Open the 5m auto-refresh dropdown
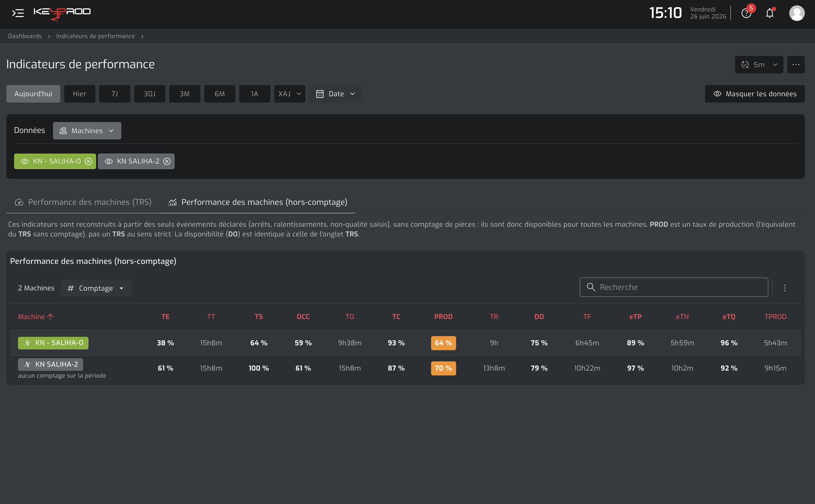 759,65
